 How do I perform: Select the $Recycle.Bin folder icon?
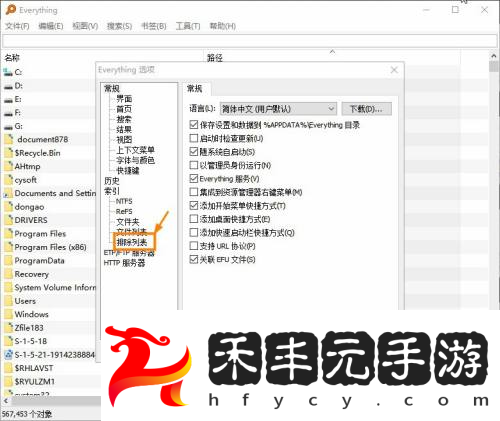point(9,153)
